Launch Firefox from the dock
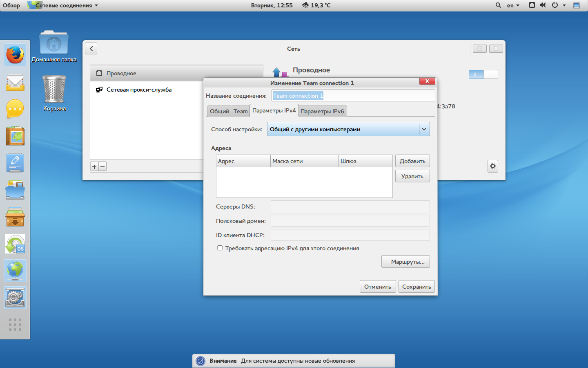This screenshot has height=368, width=588. [15, 55]
